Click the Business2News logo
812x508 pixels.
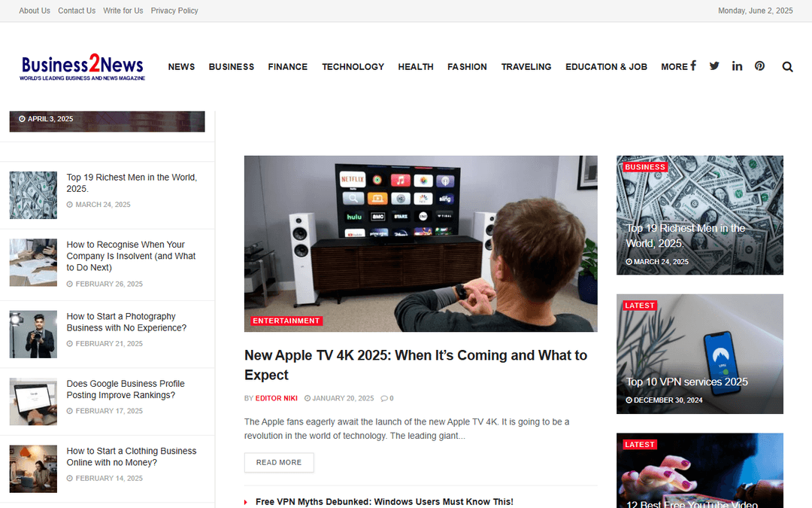coord(83,67)
